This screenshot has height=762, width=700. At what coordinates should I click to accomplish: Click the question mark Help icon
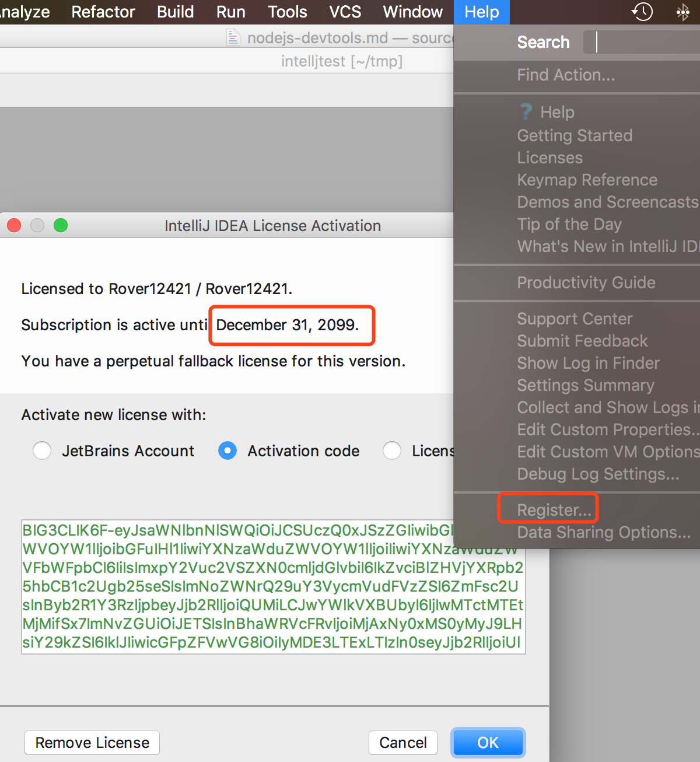click(526, 111)
